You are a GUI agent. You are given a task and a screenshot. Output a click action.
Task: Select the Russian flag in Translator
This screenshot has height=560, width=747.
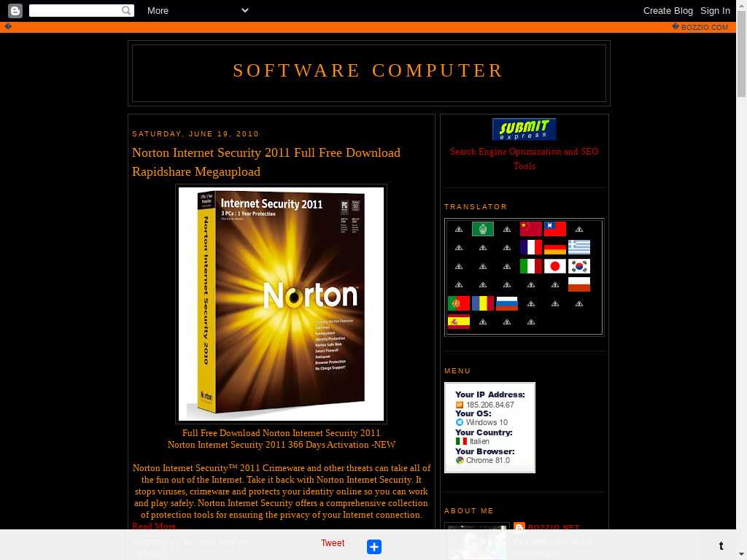click(507, 303)
